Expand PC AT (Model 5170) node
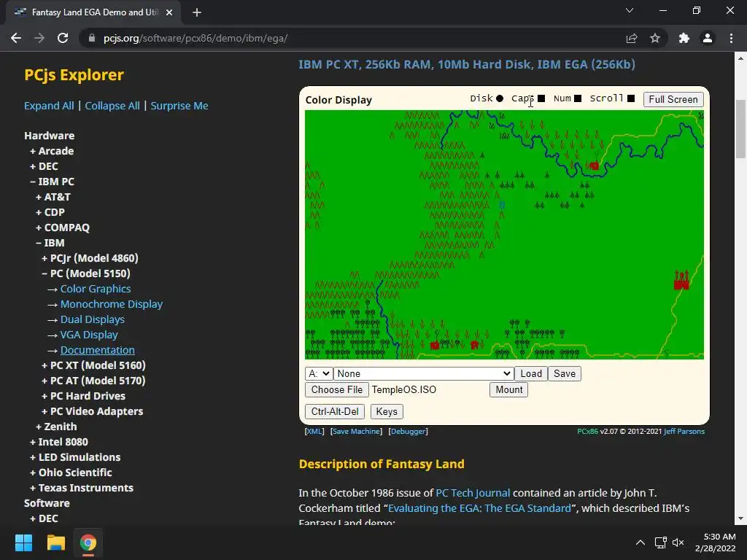 pyautogui.click(x=93, y=381)
